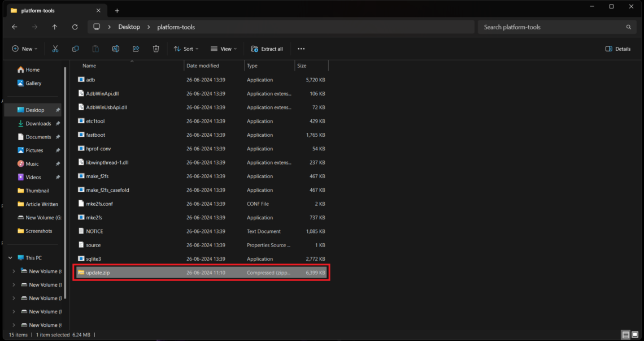Open the See more ellipsis menu
644x341 pixels.
tap(301, 49)
